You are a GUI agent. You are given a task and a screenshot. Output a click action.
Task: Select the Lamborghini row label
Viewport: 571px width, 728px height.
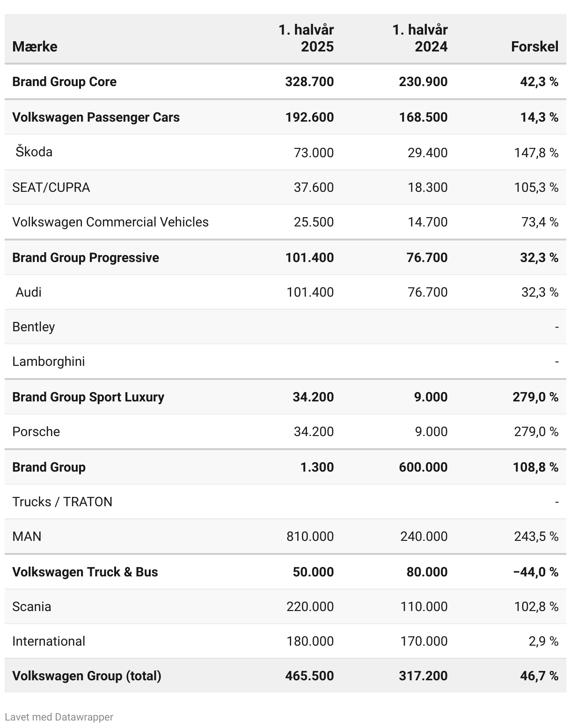coord(49,361)
